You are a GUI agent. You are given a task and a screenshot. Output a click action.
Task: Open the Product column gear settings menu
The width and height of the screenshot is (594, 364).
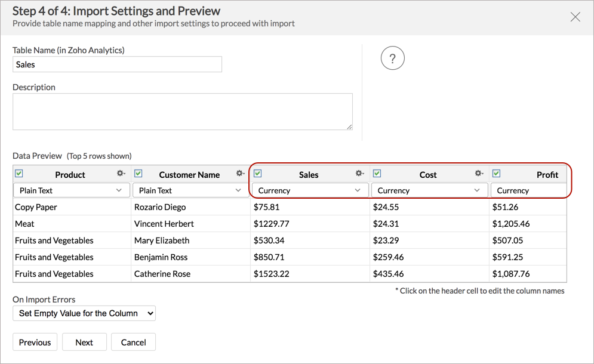(x=121, y=173)
